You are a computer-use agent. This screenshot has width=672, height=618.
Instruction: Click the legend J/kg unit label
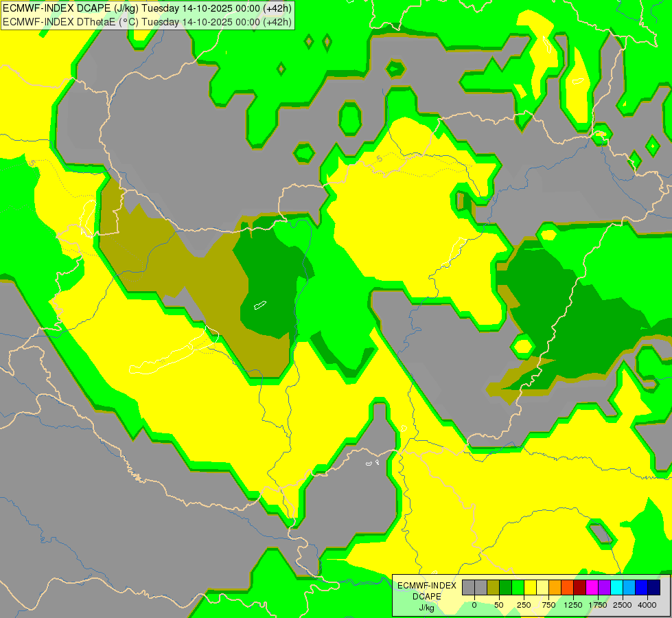[x=427, y=608]
